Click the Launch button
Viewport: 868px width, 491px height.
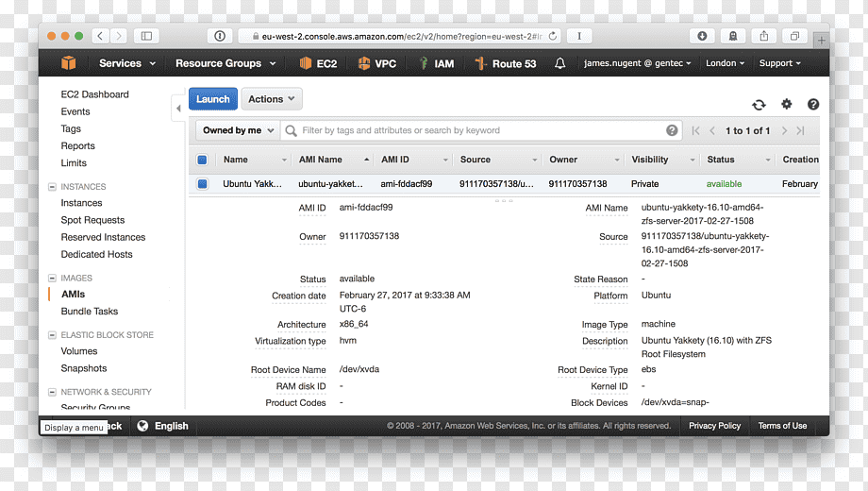213,98
